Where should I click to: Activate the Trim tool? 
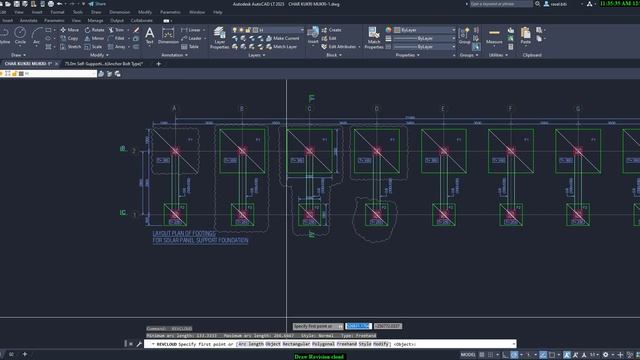pos(116,30)
